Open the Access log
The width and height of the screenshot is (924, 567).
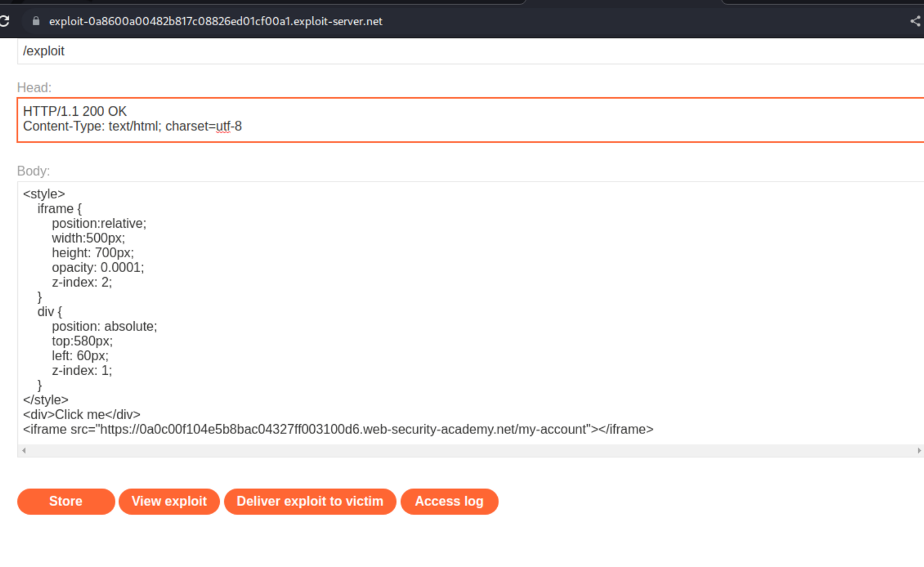(x=449, y=501)
